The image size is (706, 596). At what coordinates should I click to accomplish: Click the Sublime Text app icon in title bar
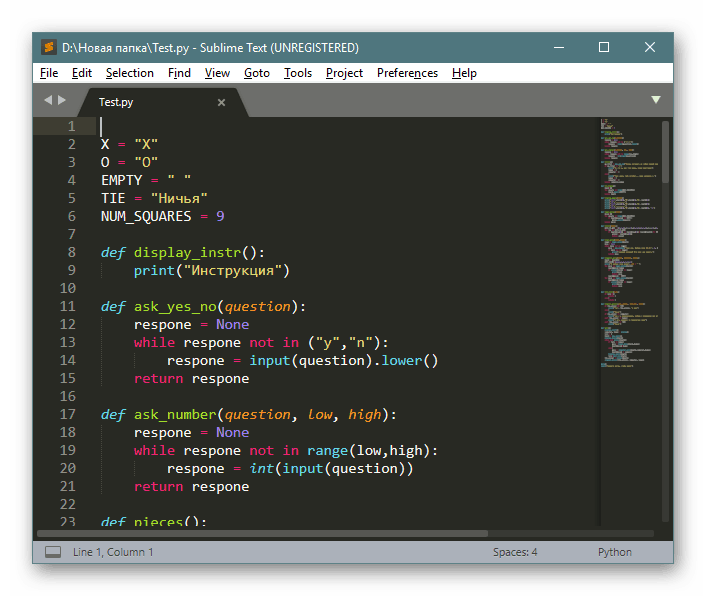tap(48, 47)
